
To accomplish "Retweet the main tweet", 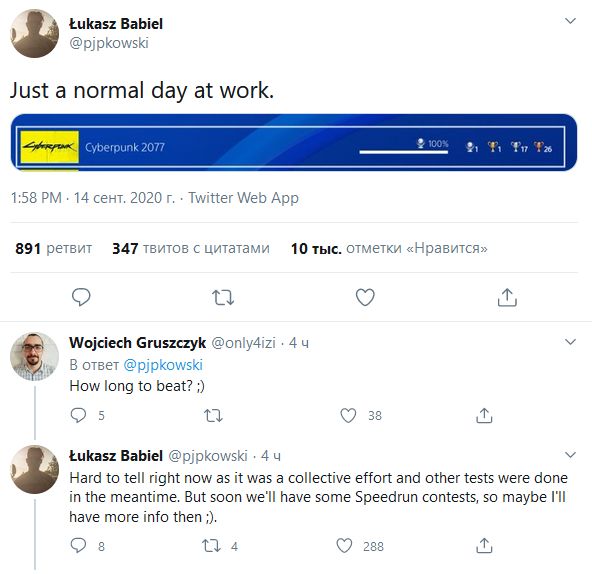I will pos(223,298).
